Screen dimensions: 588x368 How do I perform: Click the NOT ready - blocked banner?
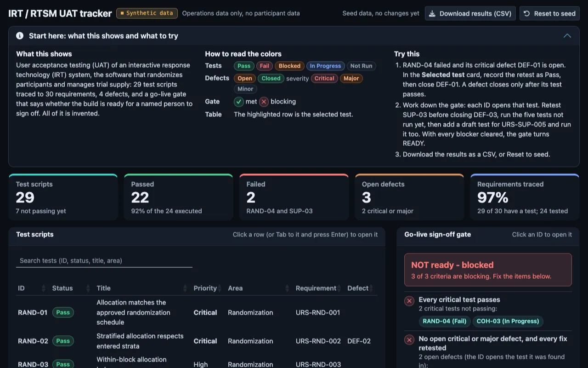[x=488, y=270]
